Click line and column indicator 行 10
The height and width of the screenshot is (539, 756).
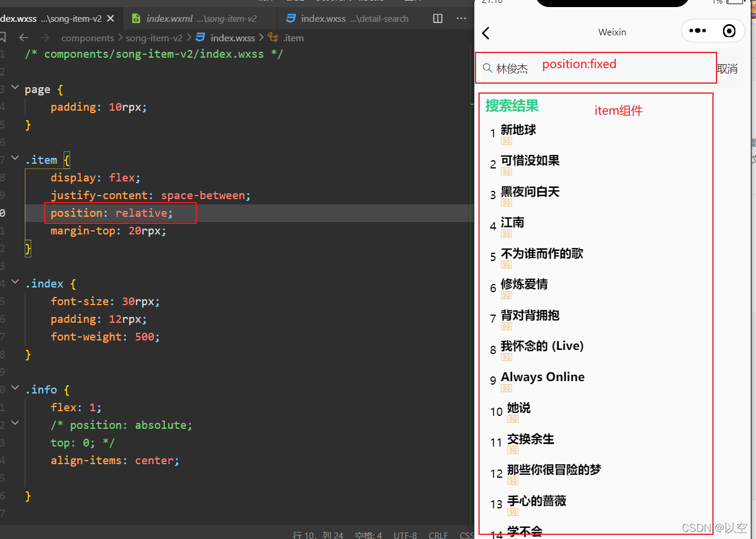pos(319,535)
